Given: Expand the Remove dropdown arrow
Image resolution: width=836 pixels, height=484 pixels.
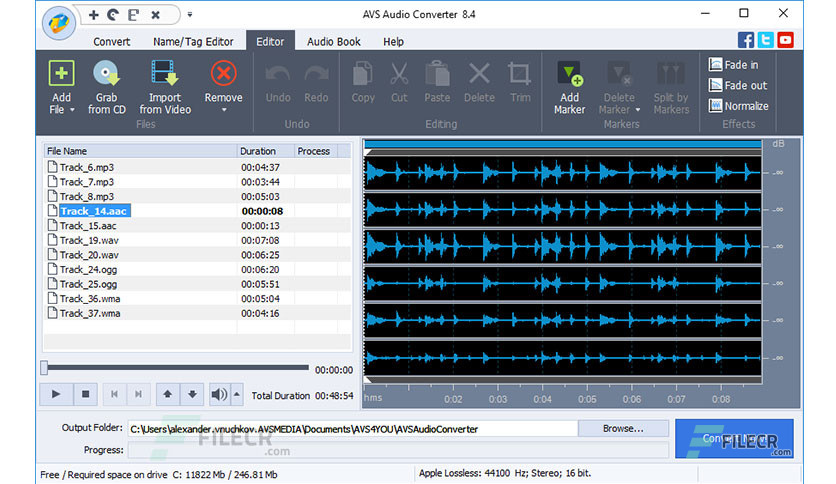Looking at the screenshot, I should [x=224, y=110].
